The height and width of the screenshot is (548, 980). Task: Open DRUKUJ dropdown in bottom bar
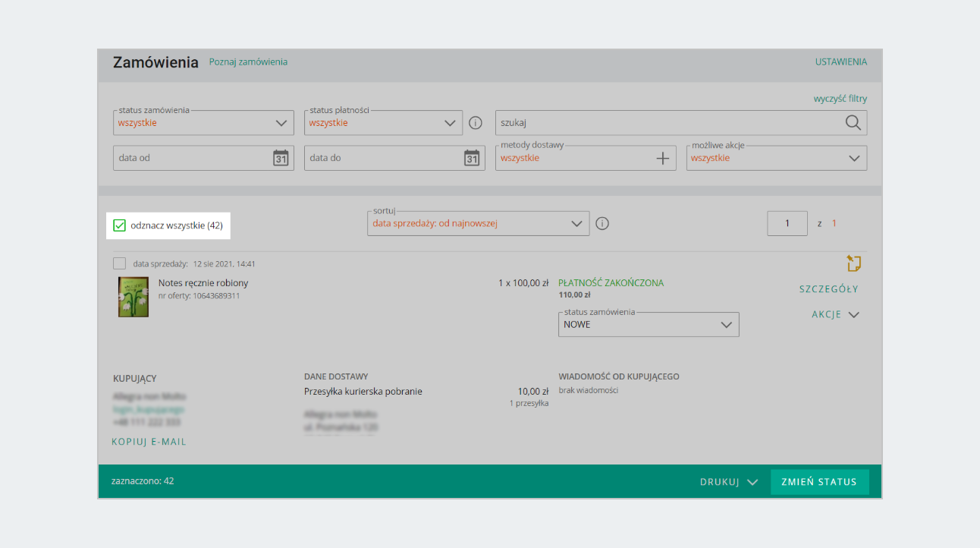pos(729,482)
